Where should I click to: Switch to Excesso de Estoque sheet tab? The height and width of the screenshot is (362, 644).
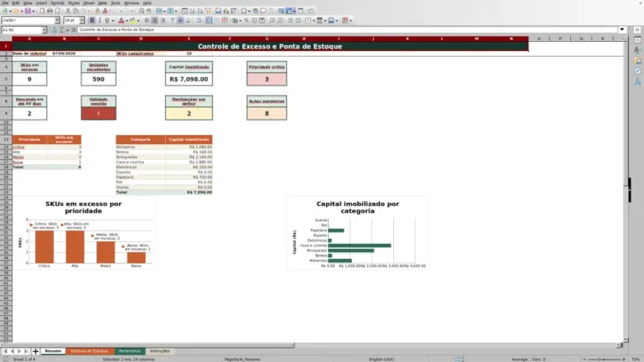89,351
